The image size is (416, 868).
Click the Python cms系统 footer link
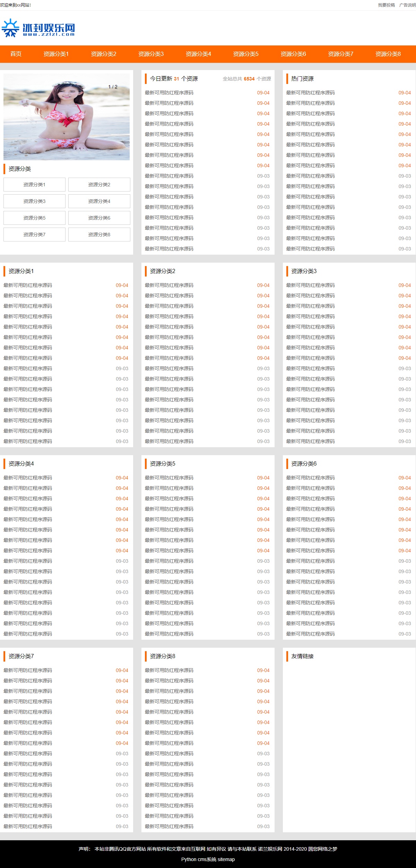(x=199, y=859)
